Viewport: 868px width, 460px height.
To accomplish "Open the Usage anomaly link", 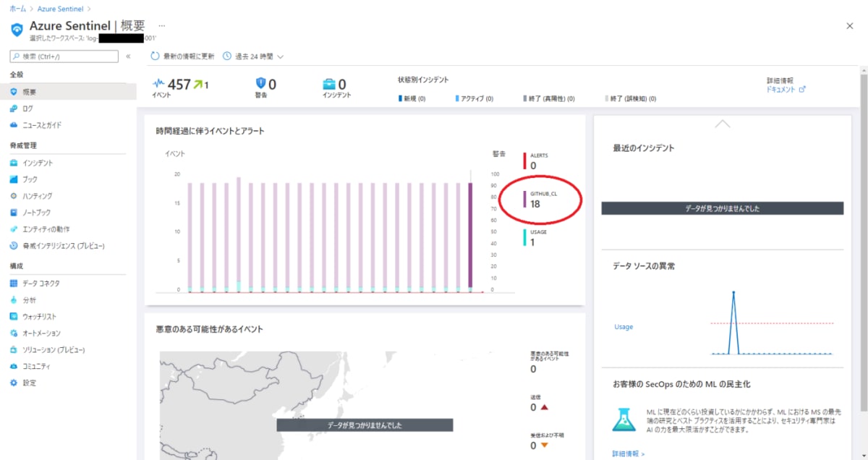I will (x=624, y=327).
